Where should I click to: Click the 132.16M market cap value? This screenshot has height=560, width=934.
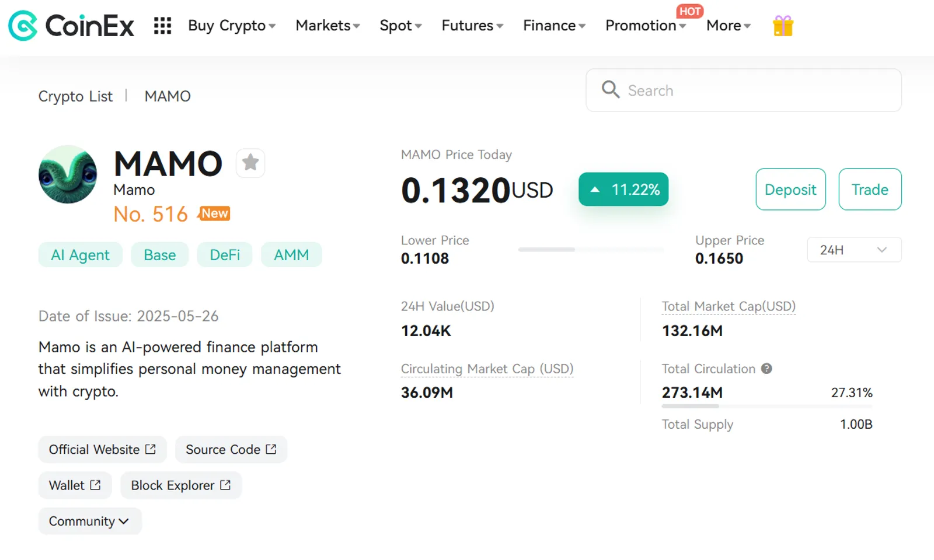(692, 331)
